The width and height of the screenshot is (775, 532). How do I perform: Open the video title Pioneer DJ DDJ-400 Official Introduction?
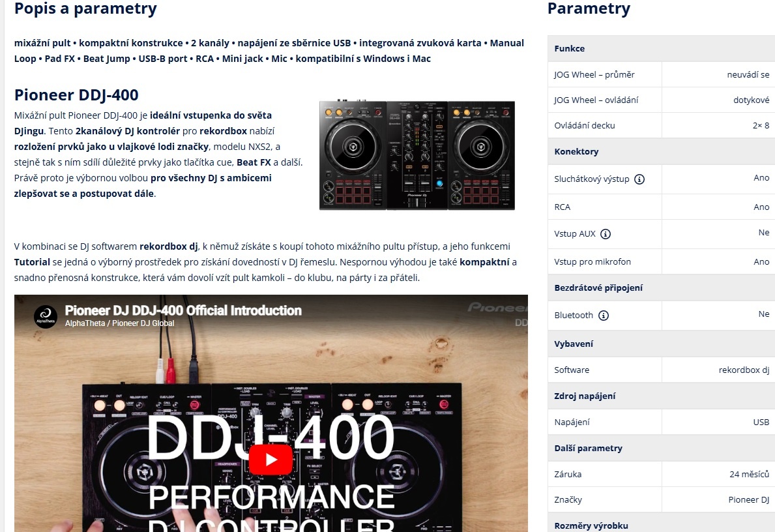(x=183, y=310)
